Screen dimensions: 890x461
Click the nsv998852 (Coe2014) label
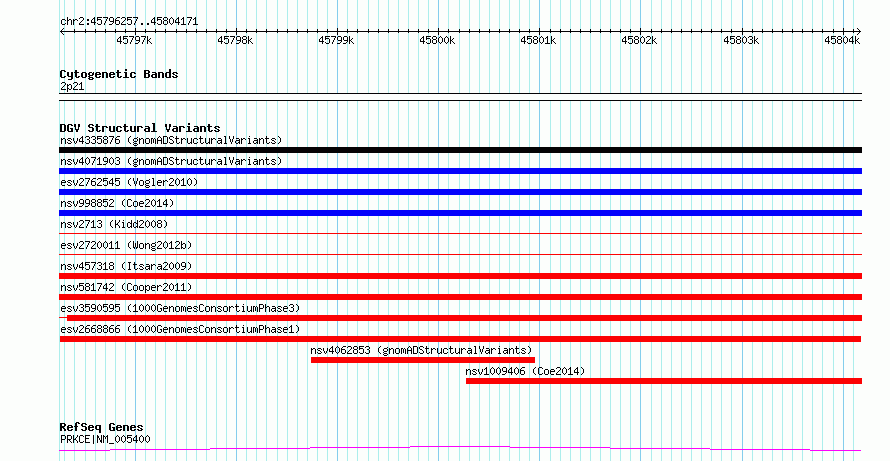pos(117,203)
